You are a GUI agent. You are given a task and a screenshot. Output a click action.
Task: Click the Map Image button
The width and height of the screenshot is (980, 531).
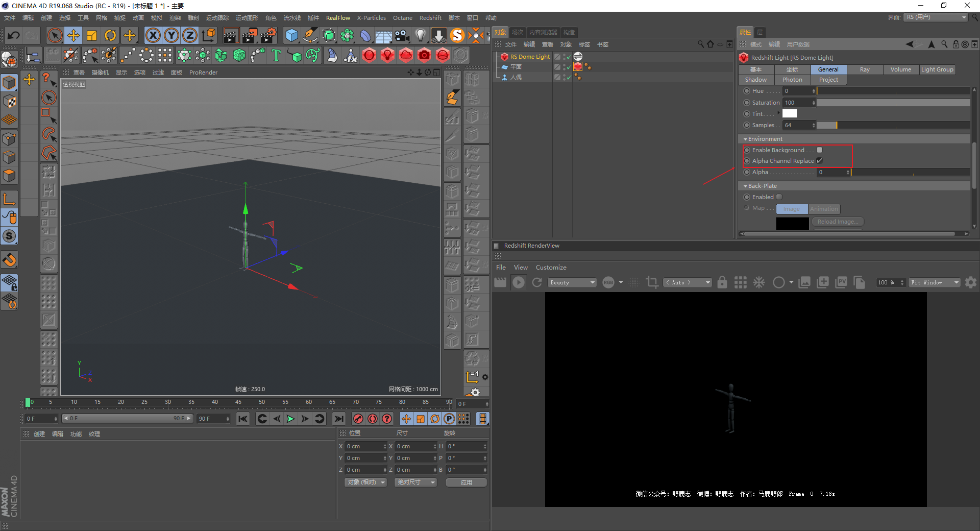(x=792, y=209)
